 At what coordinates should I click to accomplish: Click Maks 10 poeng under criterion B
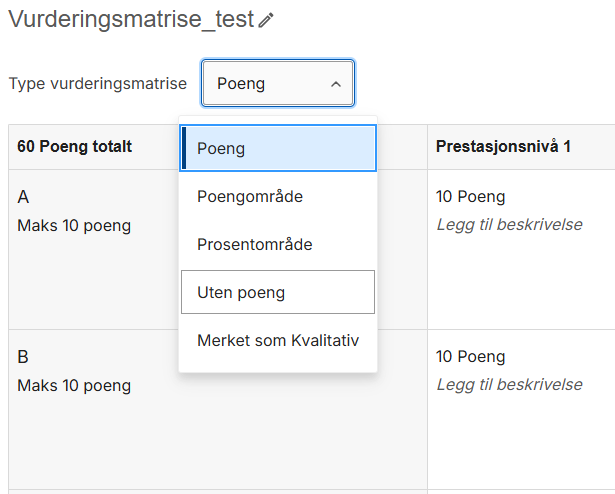coord(74,386)
